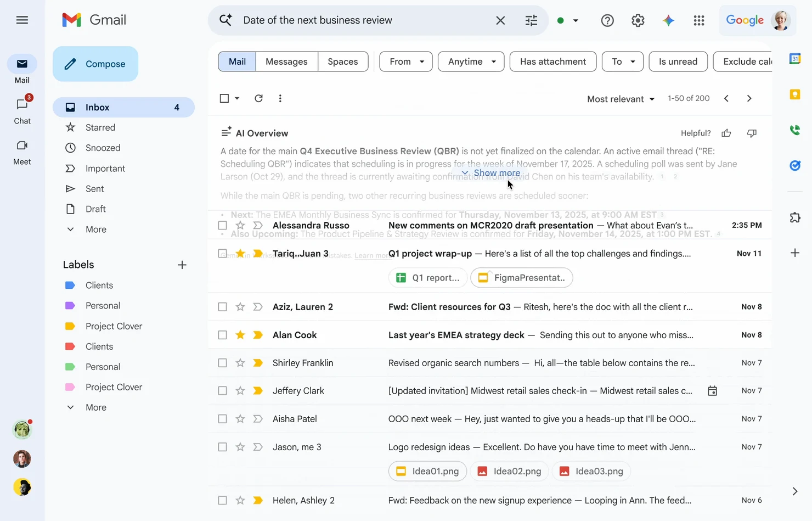Open the select-all checkbox dropdown arrow
This screenshot has height=521, width=812.
(x=237, y=98)
